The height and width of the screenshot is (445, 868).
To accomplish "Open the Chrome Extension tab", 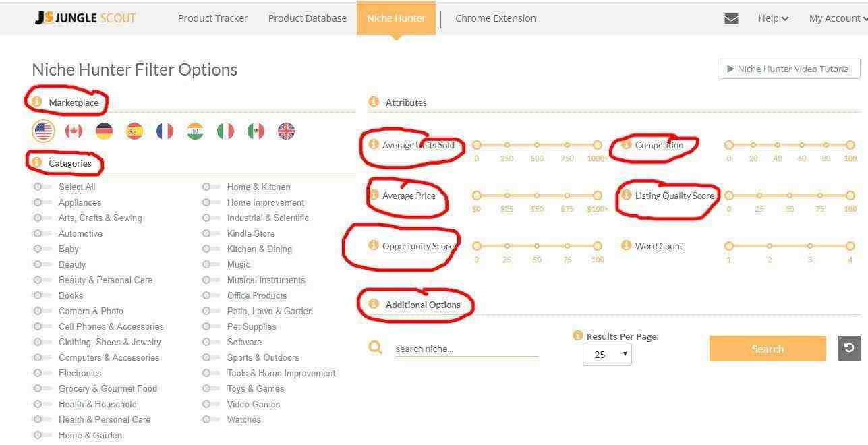I will [496, 18].
